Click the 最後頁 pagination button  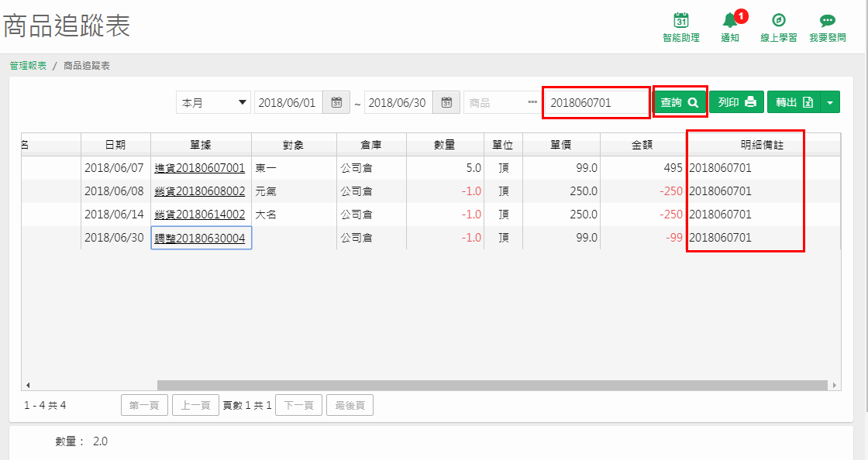pos(350,405)
